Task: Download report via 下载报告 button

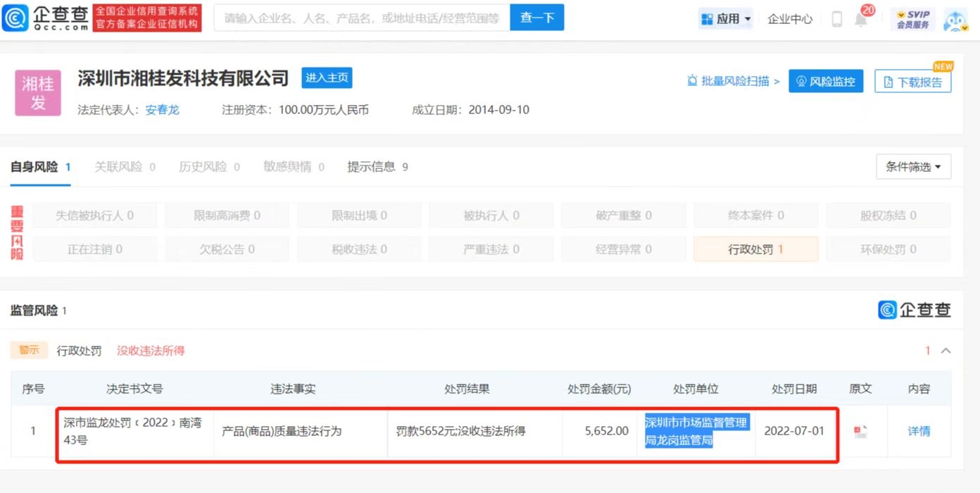Action: (912, 82)
